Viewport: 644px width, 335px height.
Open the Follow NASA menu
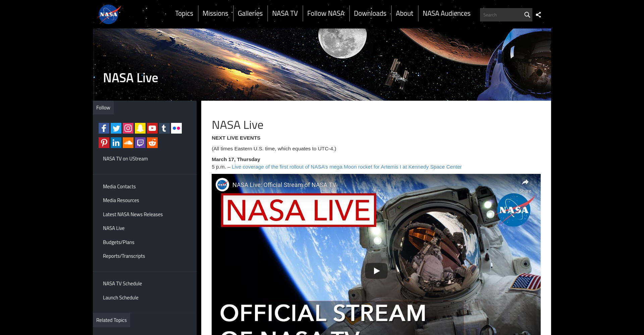click(x=326, y=13)
